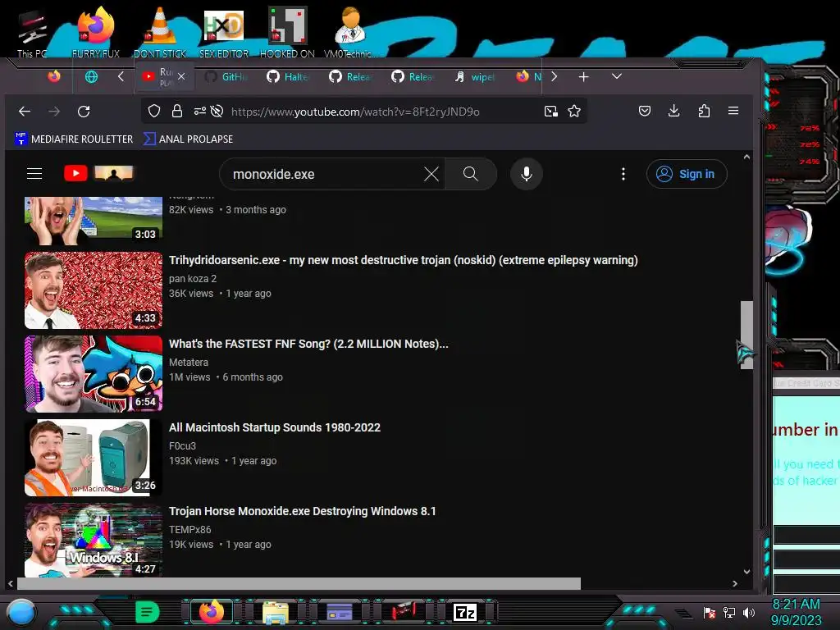Open the Trihydridoarsenic.exe video title

coord(404,260)
